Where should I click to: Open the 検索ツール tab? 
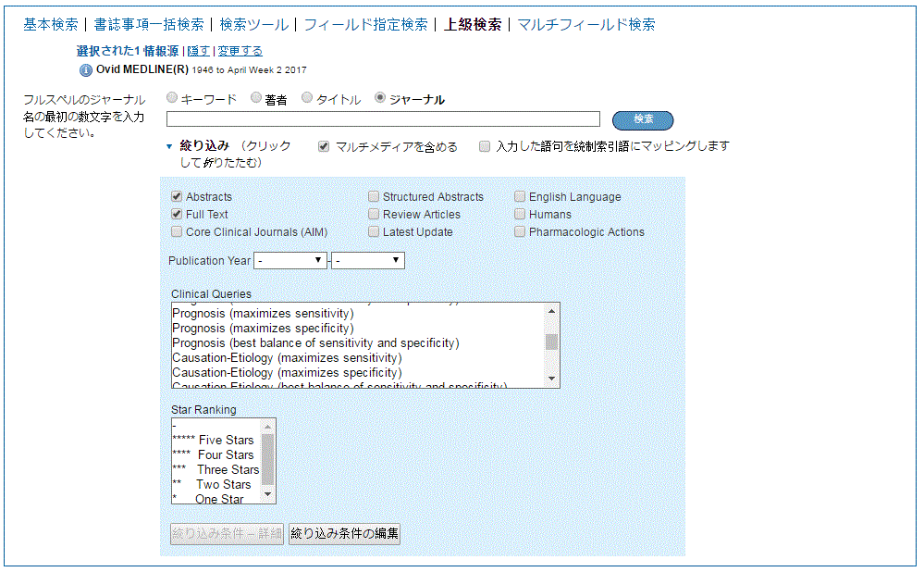tap(254, 24)
